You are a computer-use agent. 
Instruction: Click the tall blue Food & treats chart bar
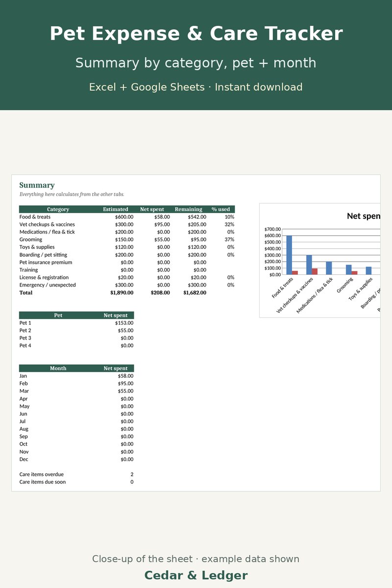click(289, 255)
